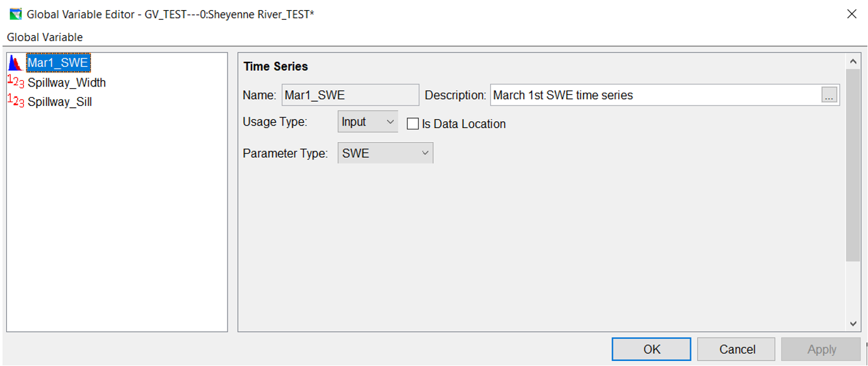The width and height of the screenshot is (868, 366).
Task: Click the Mar1_SWE time series icon
Action: coord(15,63)
